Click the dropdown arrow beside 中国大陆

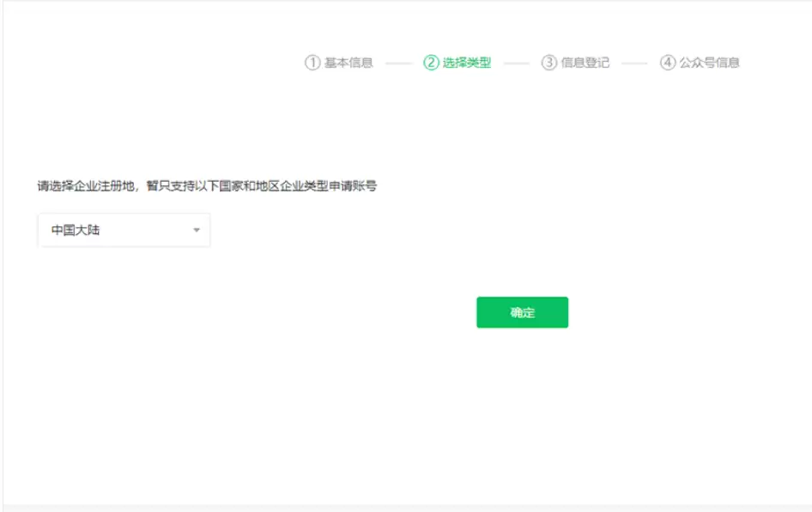click(x=197, y=230)
